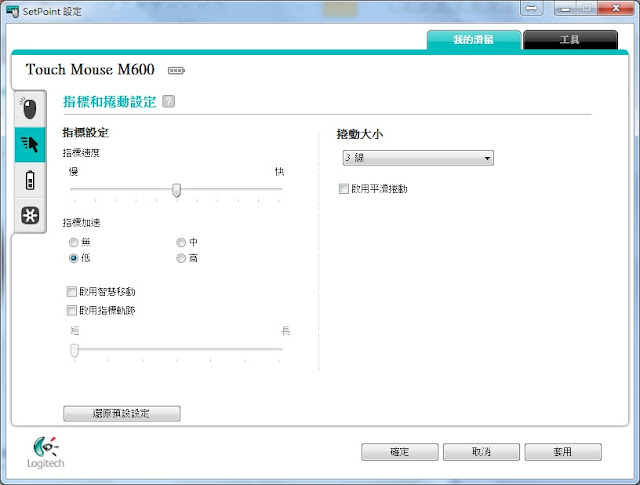The height and width of the screenshot is (485, 640).
Task: Select 中 pointer acceleration
Action: click(x=181, y=242)
